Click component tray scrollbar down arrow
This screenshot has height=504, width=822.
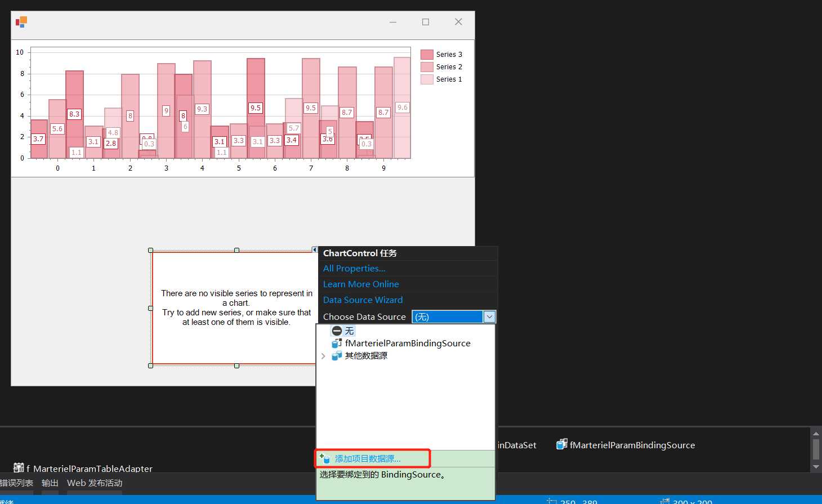click(x=816, y=467)
